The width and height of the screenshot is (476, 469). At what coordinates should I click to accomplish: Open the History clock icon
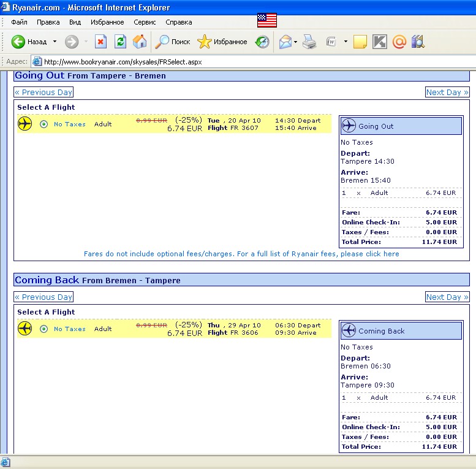[x=262, y=42]
